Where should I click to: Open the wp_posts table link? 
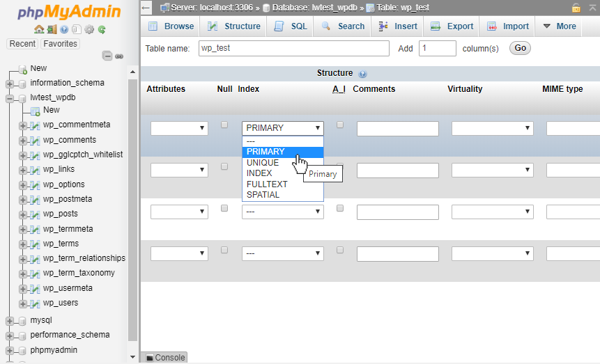pos(61,214)
